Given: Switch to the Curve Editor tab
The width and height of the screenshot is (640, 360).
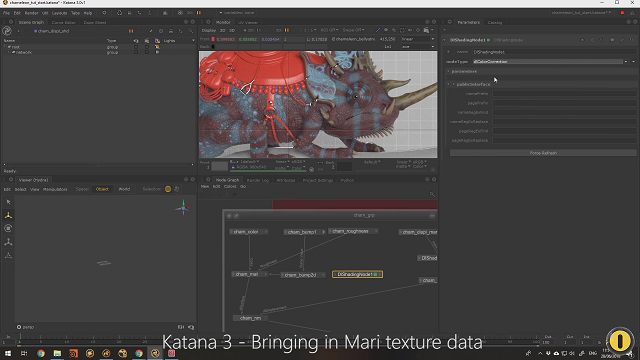Looking at the screenshot, I should (x=63, y=22).
